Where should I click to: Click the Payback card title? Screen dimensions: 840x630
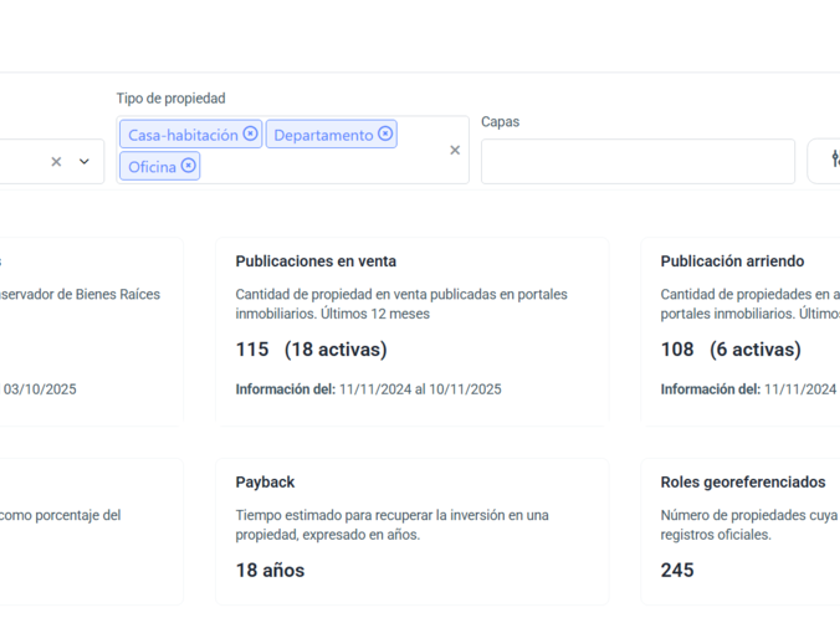tap(265, 482)
